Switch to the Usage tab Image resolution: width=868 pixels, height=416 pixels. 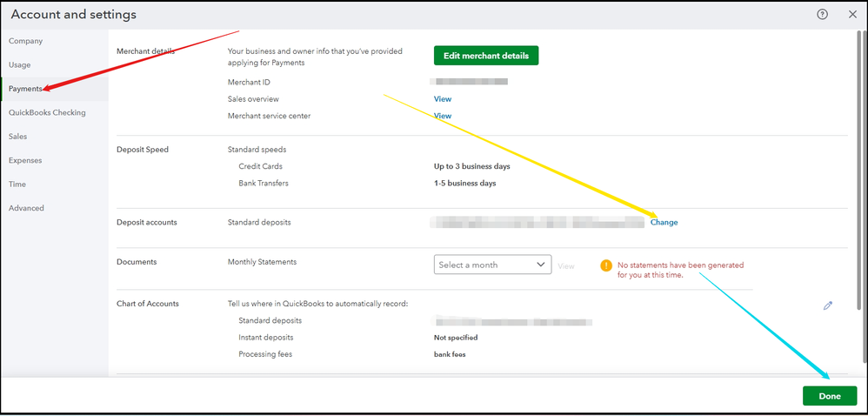[19, 64]
